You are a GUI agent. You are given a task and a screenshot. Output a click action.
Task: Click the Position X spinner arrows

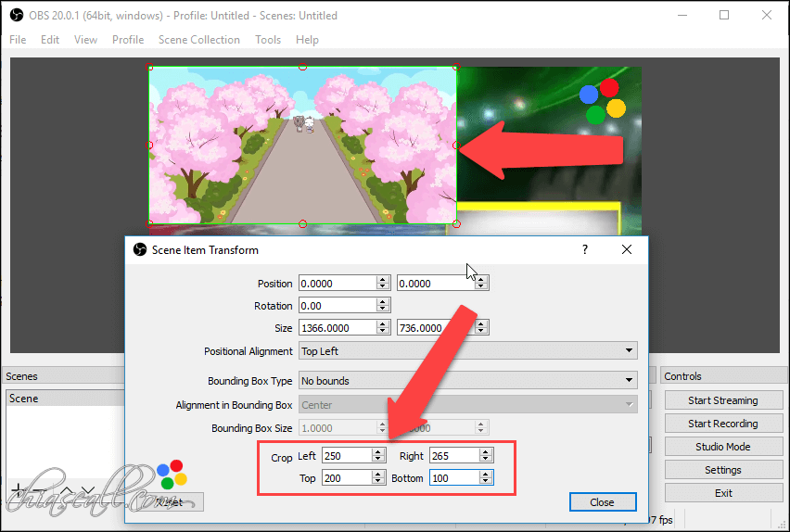tap(383, 284)
